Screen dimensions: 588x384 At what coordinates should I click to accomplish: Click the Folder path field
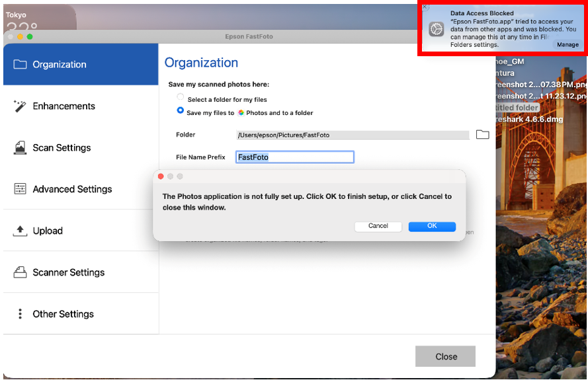coord(353,135)
